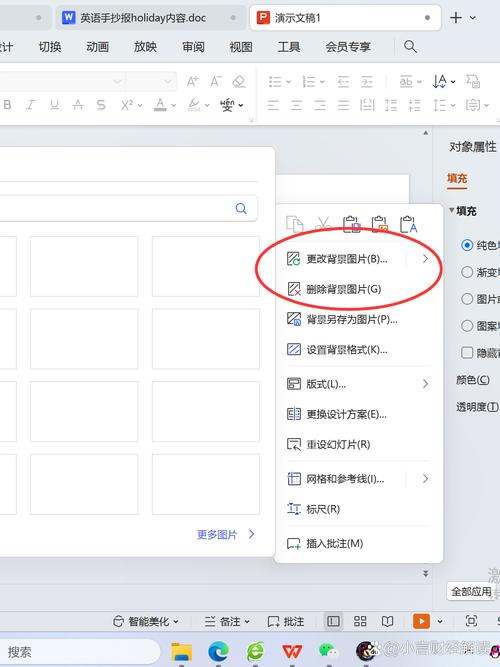Viewport: 500px width, 667px height.
Task: Align text to the right
Action: click(x=320, y=105)
